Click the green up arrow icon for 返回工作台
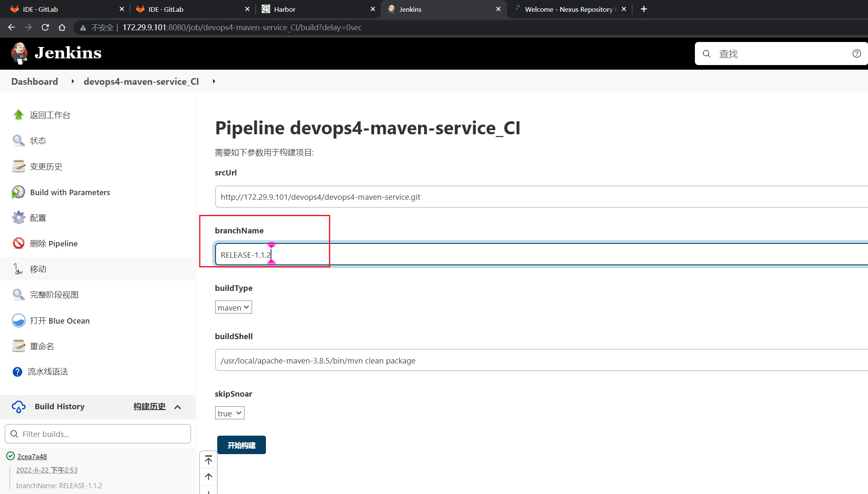Viewport: 868px width, 494px height. [18, 115]
